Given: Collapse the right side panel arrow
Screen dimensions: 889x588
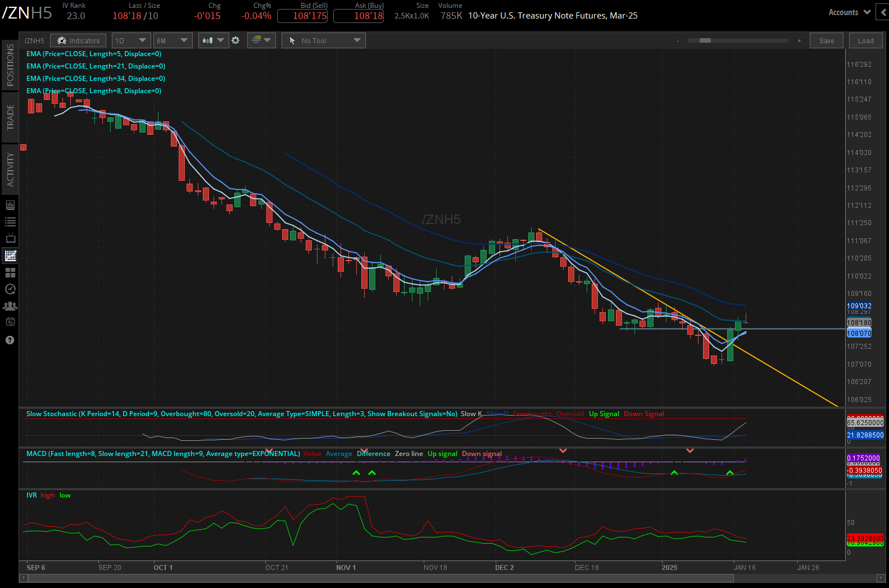Looking at the screenshot, I should [884, 12].
